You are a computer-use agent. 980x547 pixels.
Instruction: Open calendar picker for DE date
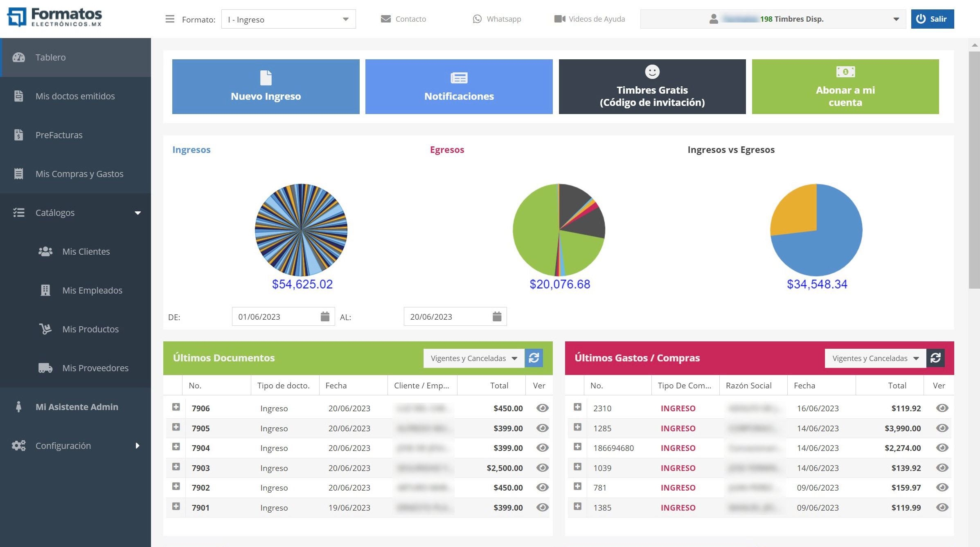click(325, 316)
